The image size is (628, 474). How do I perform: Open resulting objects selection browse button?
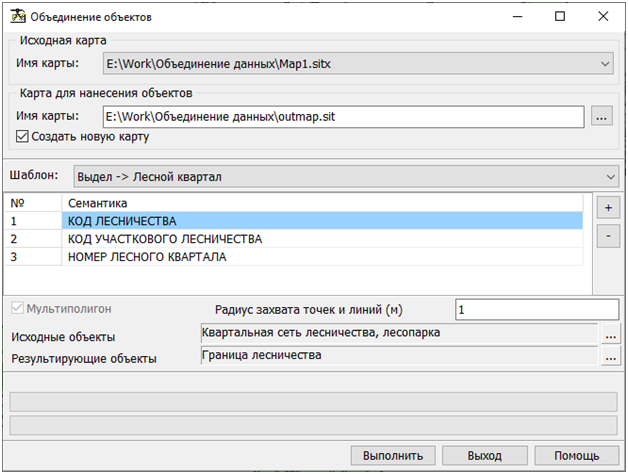pos(609,356)
